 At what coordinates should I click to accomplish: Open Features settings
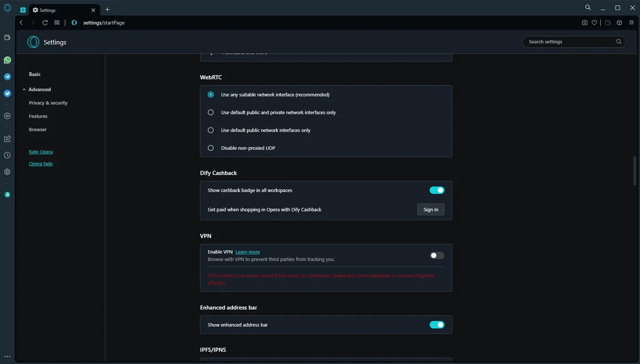pyautogui.click(x=38, y=116)
